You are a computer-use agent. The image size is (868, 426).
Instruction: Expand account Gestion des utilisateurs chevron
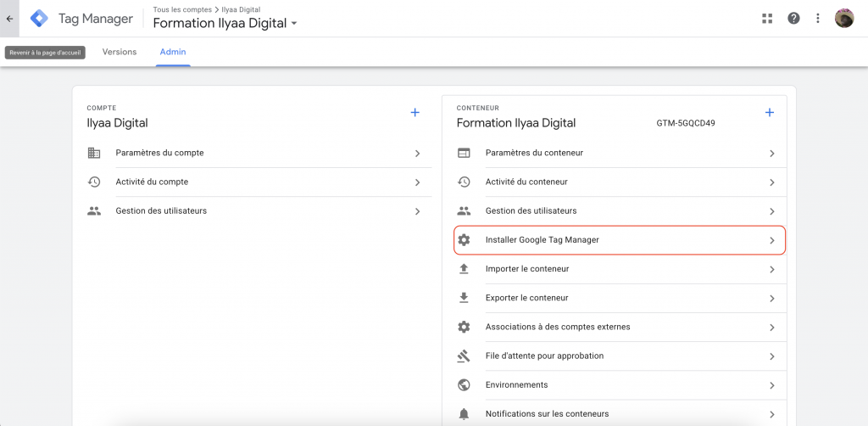[417, 211]
